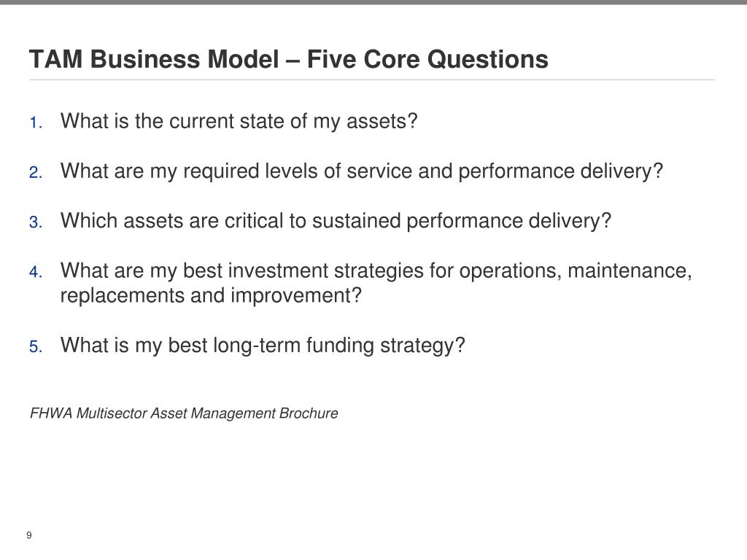747x560 pixels.
Task: Click the slide title 'TAM Business Model'
Action: pos(154,60)
